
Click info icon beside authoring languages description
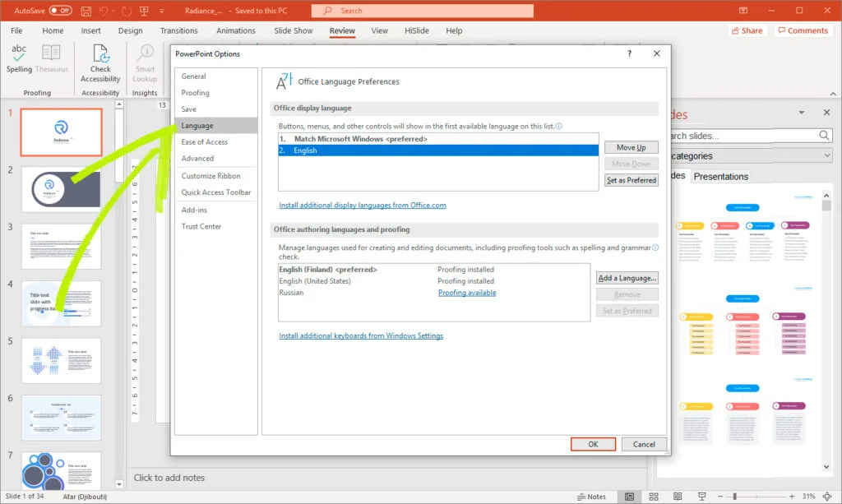tap(655, 247)
